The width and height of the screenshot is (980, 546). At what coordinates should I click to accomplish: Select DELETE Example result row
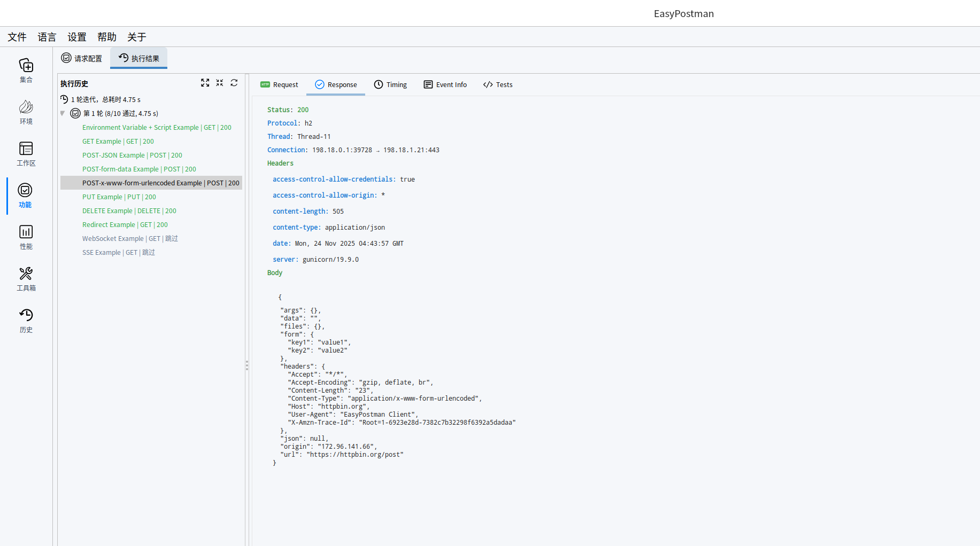pos(129,211)
